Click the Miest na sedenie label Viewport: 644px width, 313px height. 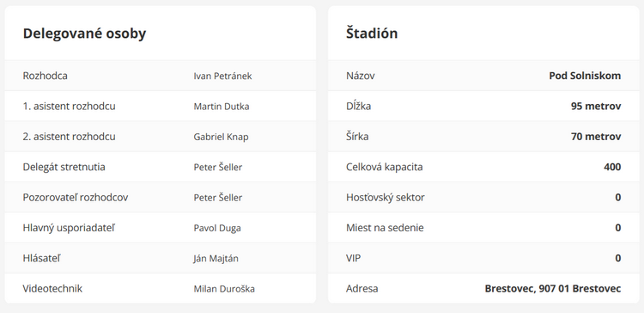[385, 228]
